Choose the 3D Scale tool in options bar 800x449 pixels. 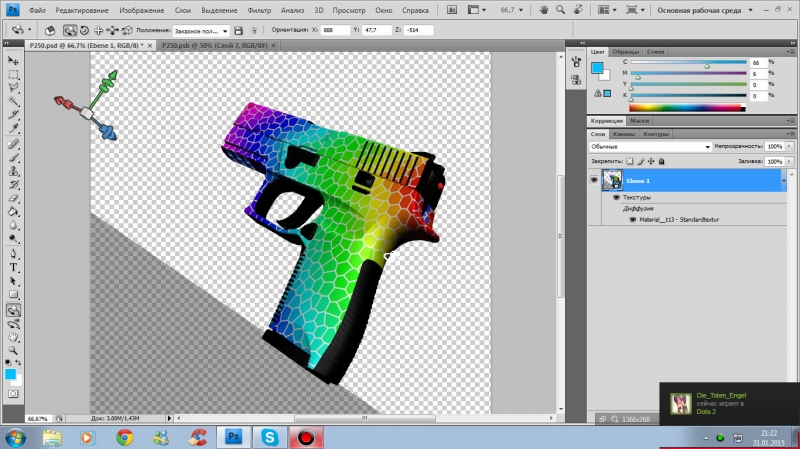(127, 31)
